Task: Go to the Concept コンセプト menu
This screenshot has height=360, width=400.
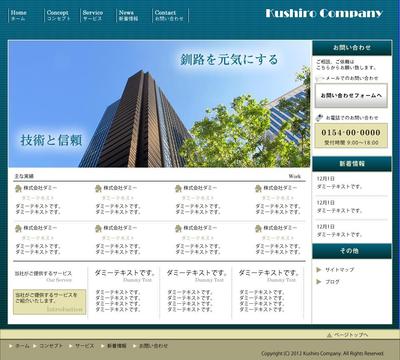Action: tap(58, 16)
